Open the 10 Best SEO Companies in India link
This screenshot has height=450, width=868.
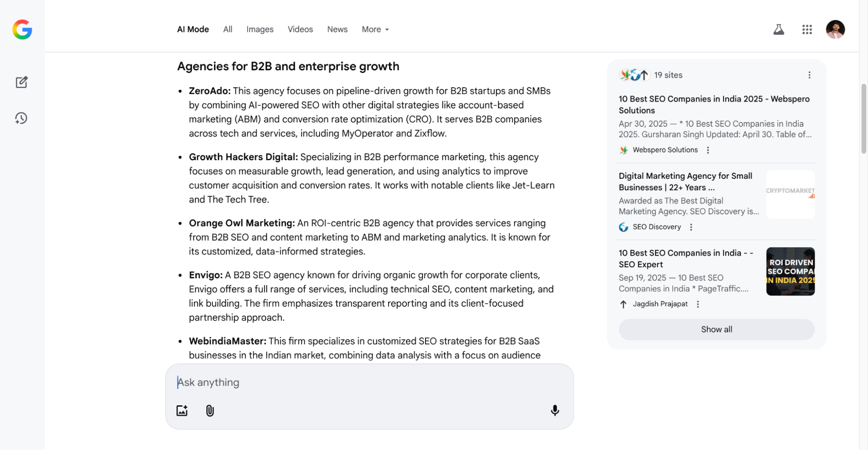pyautogui.click(x=714, y=104)
